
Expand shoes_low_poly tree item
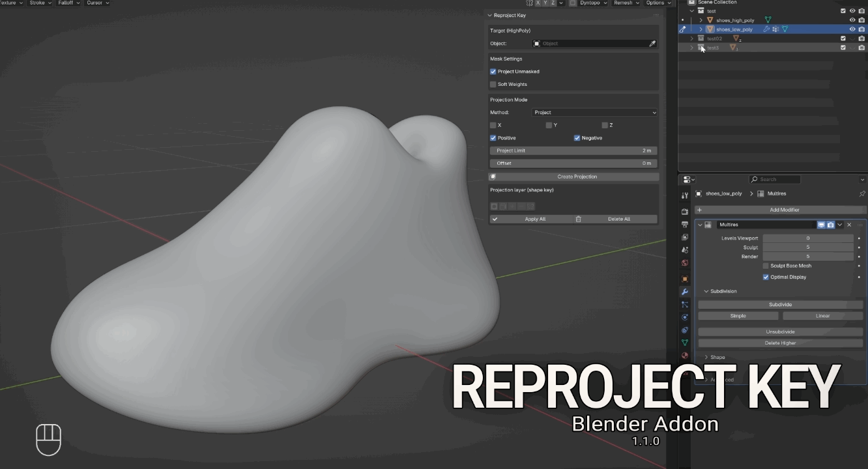point(701,29)
